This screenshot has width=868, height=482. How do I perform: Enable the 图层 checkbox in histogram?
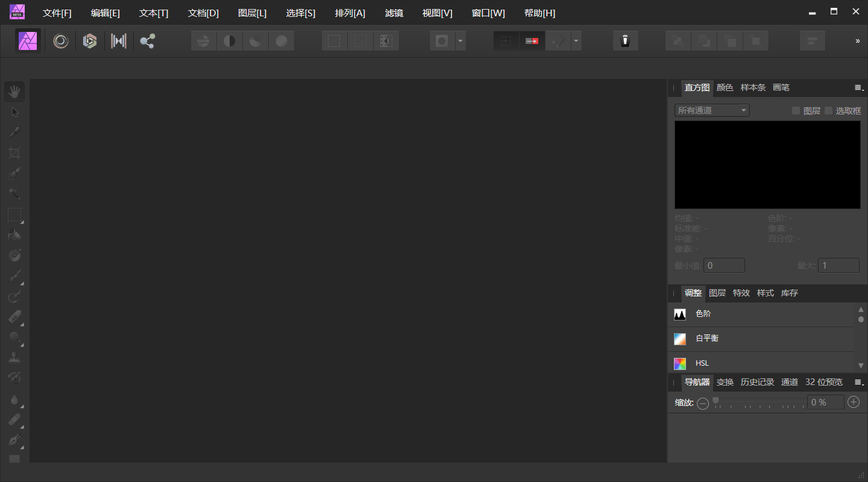[x=796, y=110]
